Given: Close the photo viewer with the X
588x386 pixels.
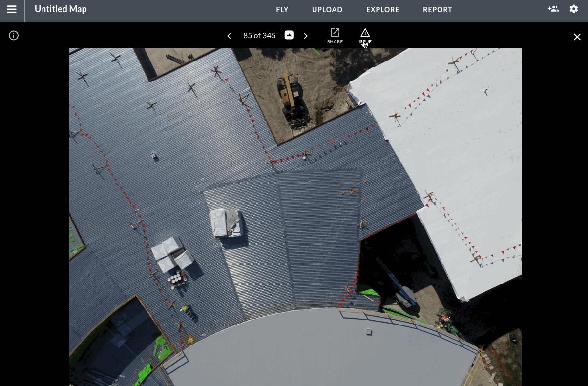Looking at the screenshot, I should tap(577, 37).
